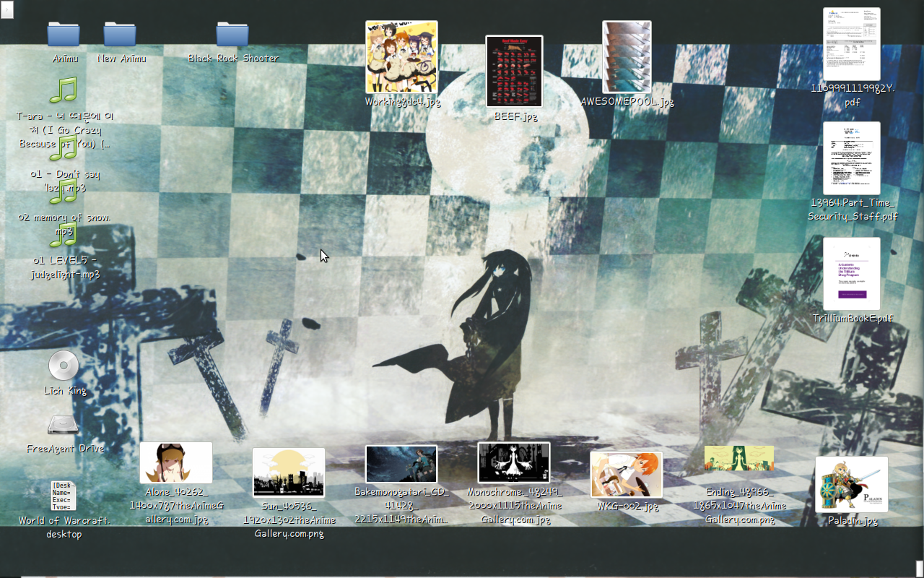Select the World of Warcraft.desktop launcher

64,496
